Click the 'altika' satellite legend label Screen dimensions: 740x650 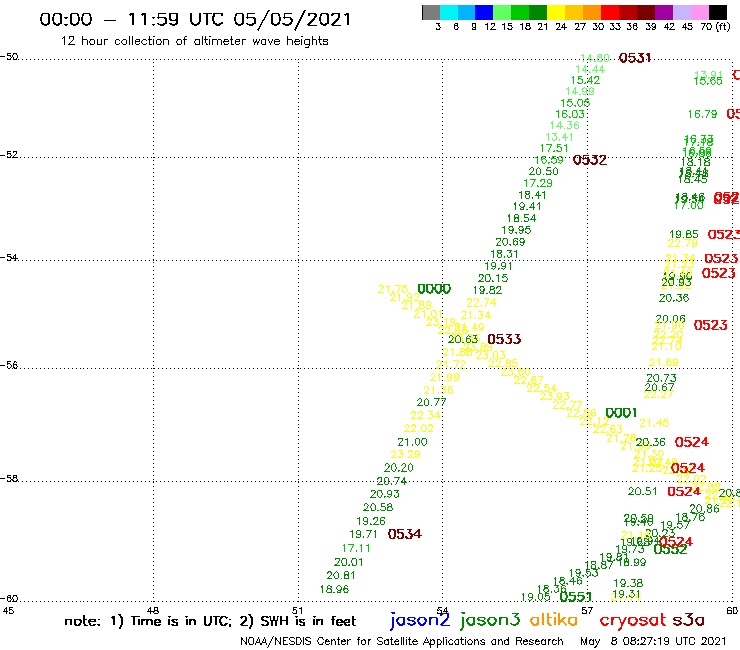[554, 620]
